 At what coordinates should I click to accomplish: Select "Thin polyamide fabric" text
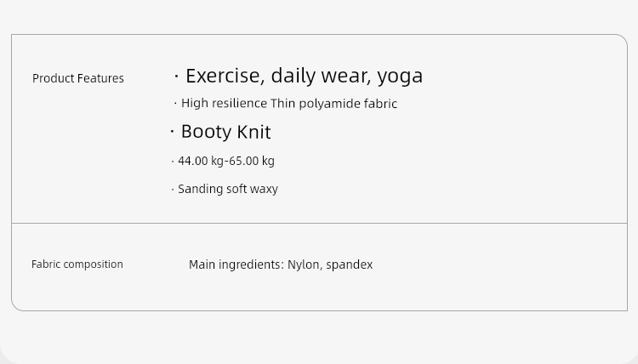(x=333, y=104)
